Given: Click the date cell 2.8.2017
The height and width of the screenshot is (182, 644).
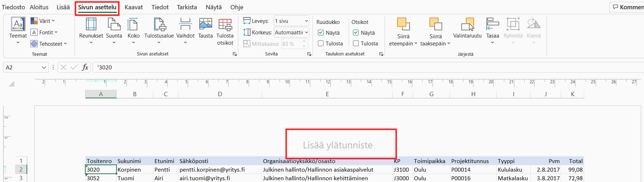Looking at the screenshot, I should pyautogui.click(x=546, y=169).
